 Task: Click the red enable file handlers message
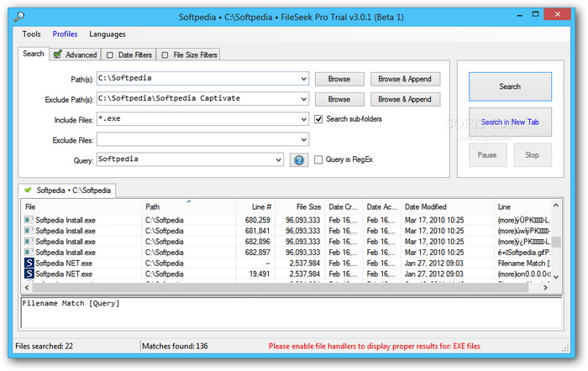tap(375, 346)
